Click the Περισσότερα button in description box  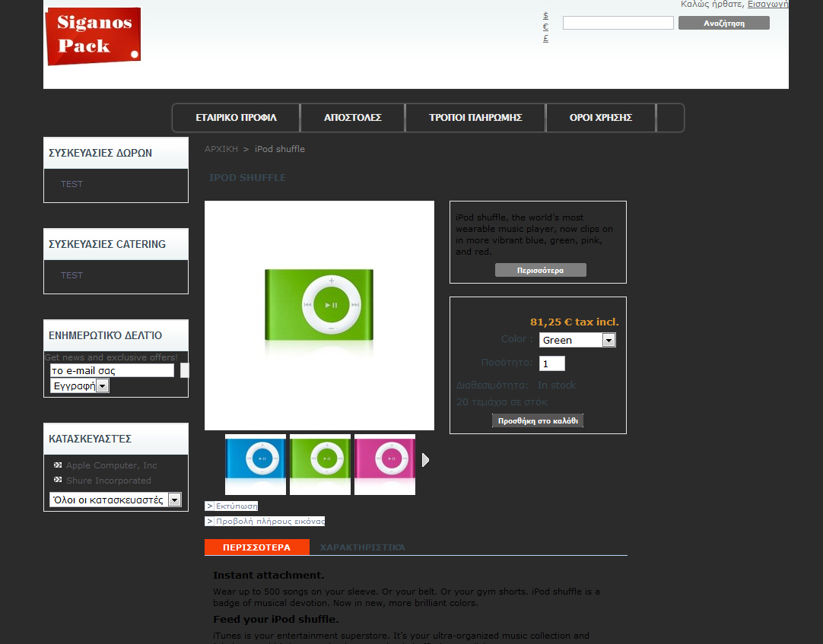[541, 271]
